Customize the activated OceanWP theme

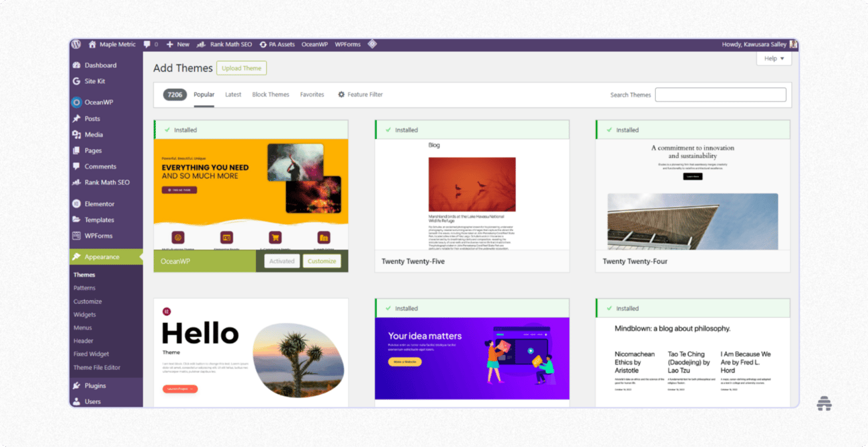tap(322, 261)
